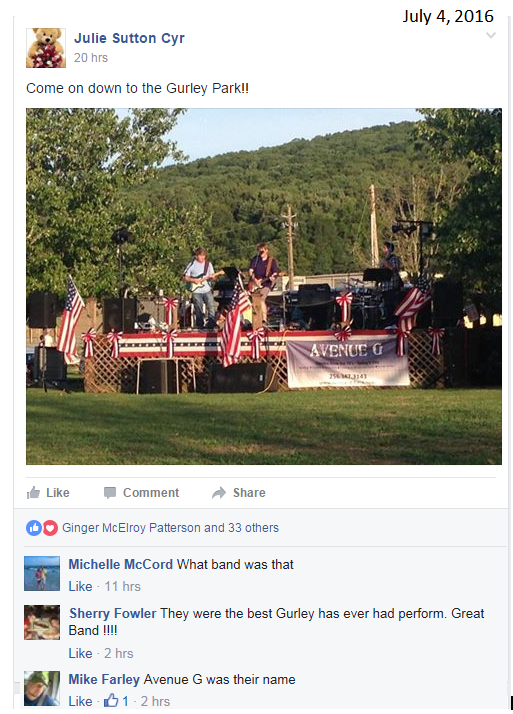The width and height of the screenshot is (513, 714).
Task: Click the thumbs-up count on Mike Farley's comment
Action: pyautogui.click(x=116, y=701)
